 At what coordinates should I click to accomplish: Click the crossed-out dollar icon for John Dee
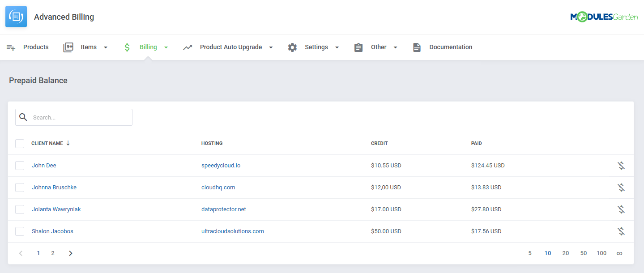(621, 165)
